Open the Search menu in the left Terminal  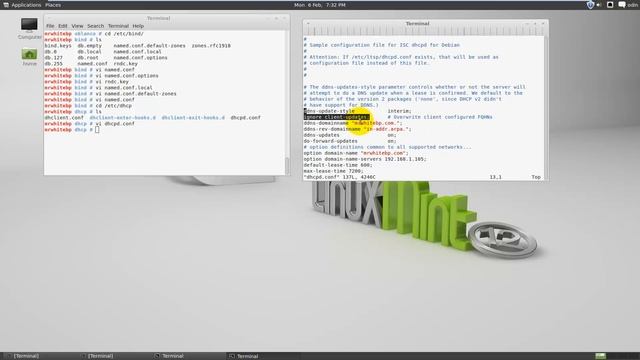click(x=96, y=26)
